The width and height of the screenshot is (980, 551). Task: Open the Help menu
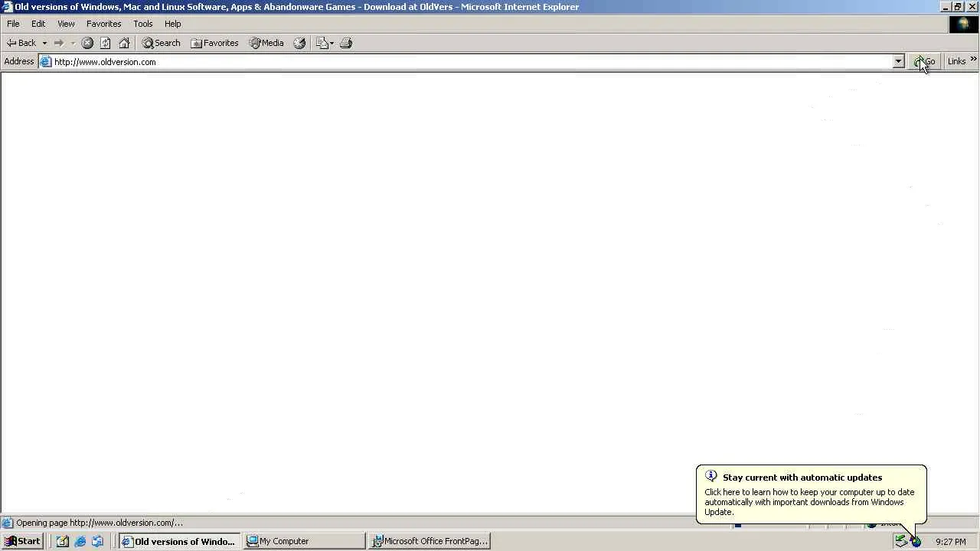click(x=172, y=24)
